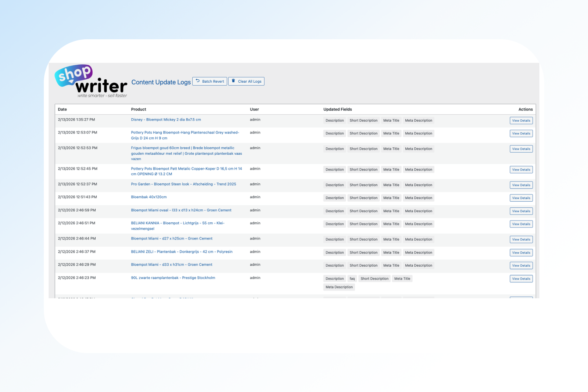Open the 90L zwarte raamplantenbak product link
Image resolution: width=588 pixels, height=392 pixels.
[173, 278]
